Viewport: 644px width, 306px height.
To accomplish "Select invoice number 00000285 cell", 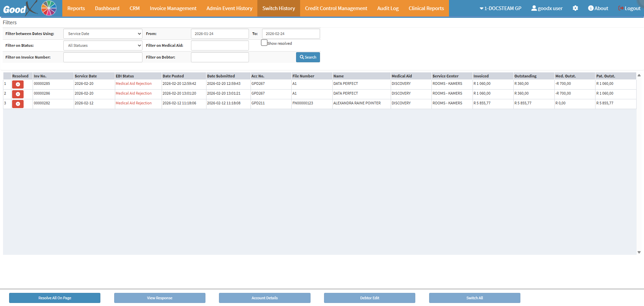I will [53, 84].
